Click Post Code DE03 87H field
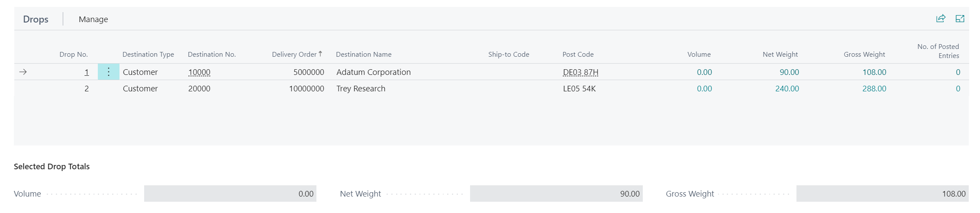Screen dimensions: 980x213 (x=580, y=72)
